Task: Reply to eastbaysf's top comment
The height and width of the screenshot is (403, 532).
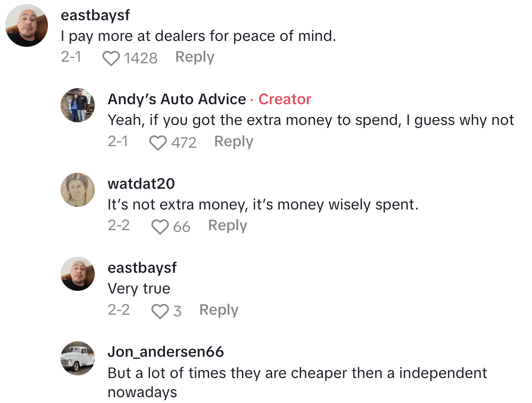Action: [194, 57]
